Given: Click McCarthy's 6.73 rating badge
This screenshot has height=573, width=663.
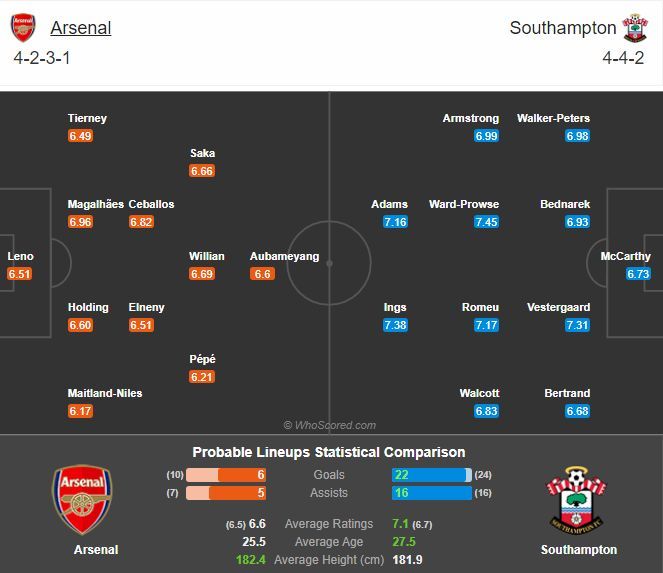Looking at the screenshot, I should [x=638, y=274].
